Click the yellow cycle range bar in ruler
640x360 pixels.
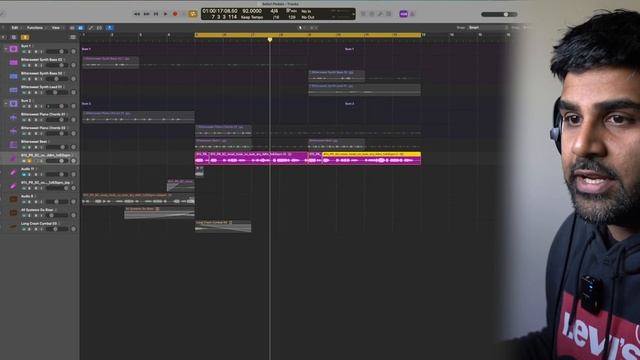click(308, 35)
